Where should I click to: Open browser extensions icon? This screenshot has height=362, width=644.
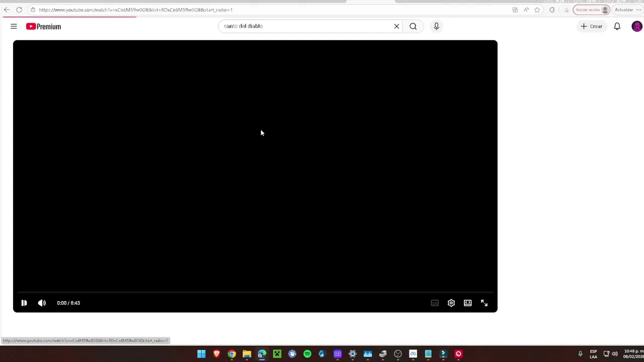552,10
